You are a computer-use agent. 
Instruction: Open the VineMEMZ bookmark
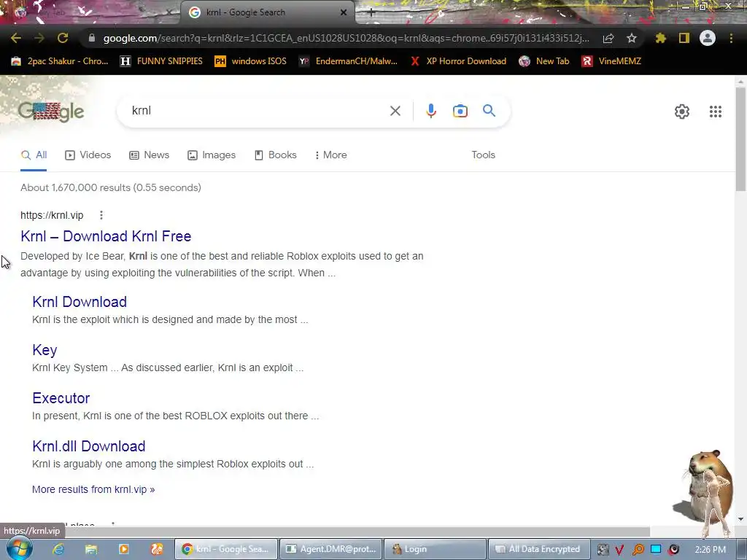click(611, 61)
